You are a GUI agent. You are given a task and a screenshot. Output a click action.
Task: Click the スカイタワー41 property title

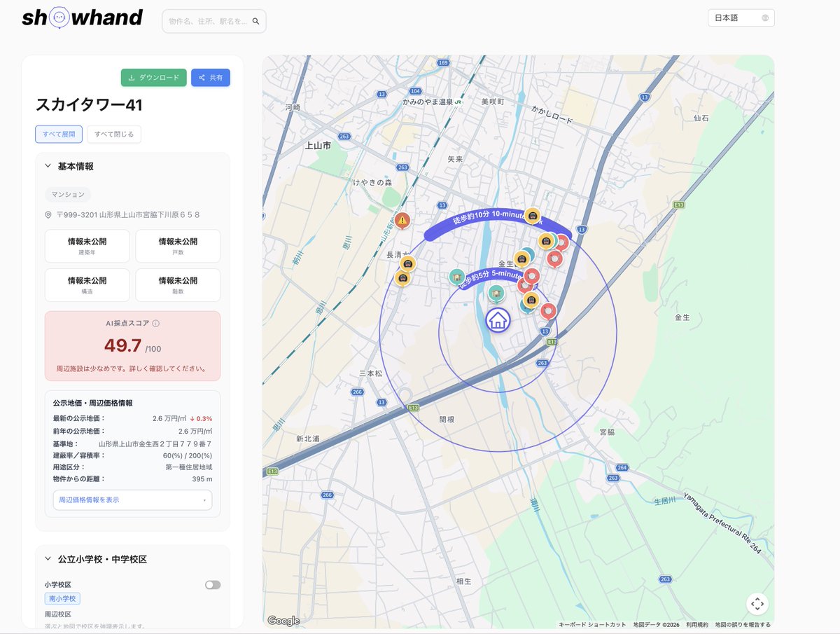click(x=90, y=105)
